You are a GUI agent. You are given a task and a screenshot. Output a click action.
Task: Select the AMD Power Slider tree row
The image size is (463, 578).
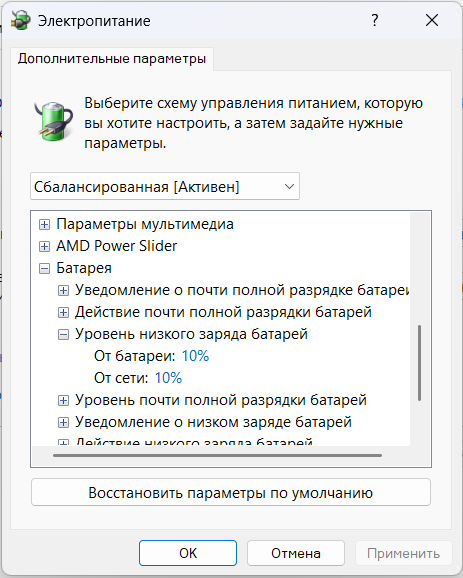point(116,246)
